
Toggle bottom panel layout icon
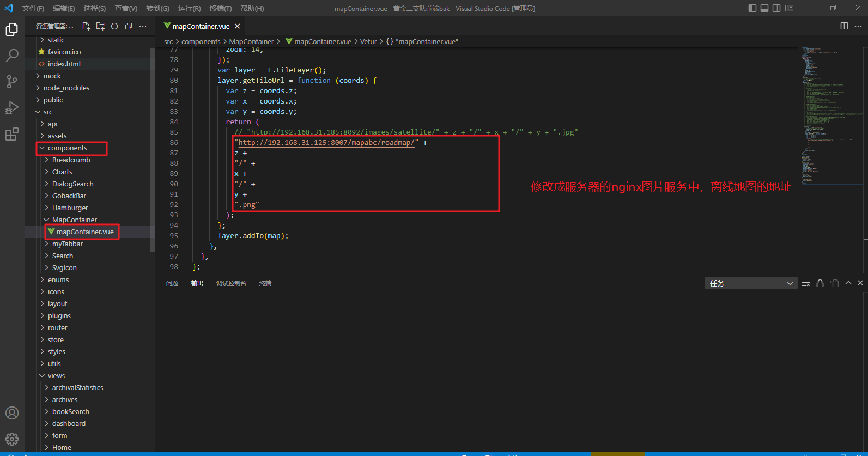tap(764, 8)
